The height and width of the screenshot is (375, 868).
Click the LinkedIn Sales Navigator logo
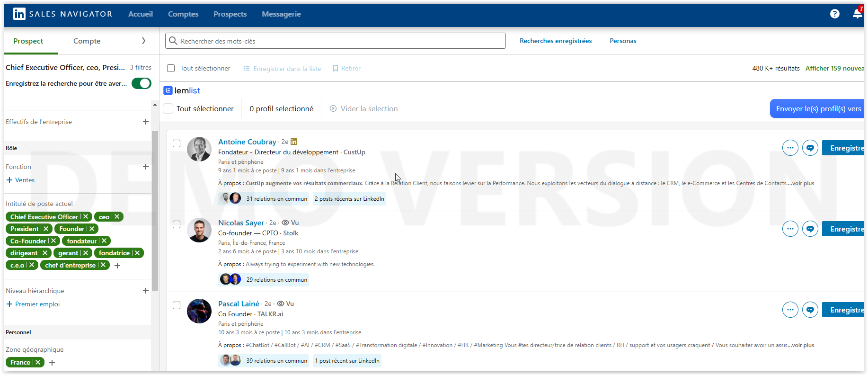point(19,14)
